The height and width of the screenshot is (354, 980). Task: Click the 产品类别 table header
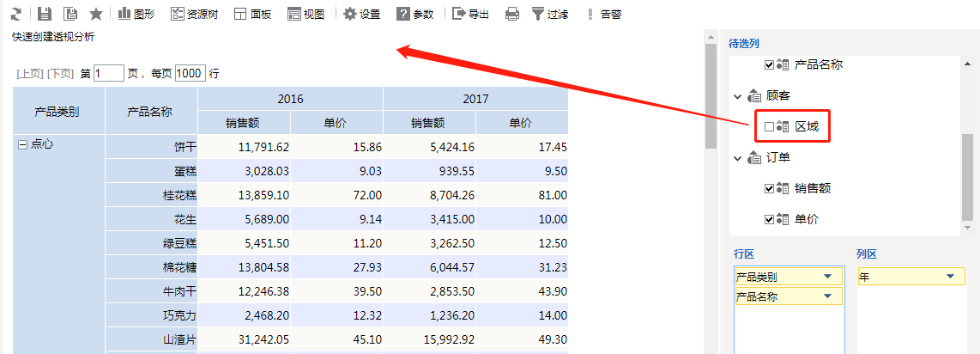59,112
